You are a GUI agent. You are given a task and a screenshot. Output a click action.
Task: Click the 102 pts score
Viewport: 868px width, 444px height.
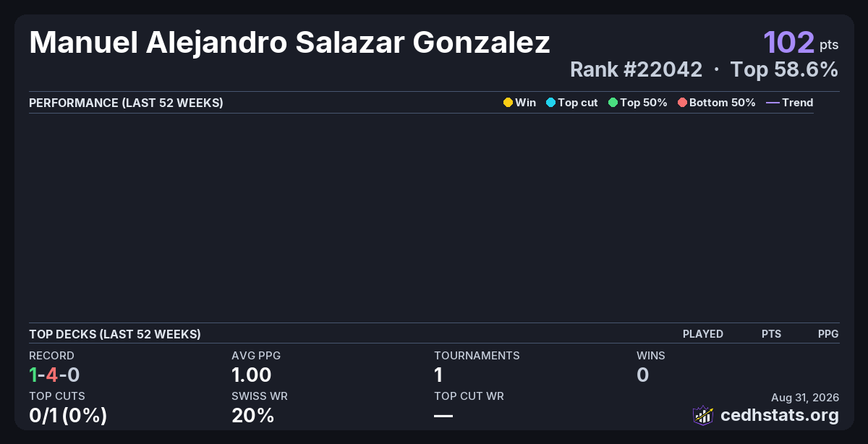point(801,42)
